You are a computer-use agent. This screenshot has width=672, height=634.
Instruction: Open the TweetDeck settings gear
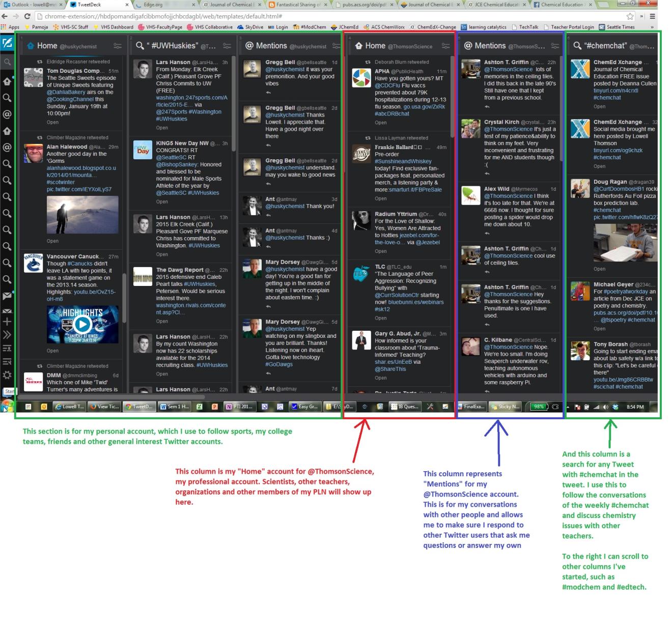click(x=7, y=375)
